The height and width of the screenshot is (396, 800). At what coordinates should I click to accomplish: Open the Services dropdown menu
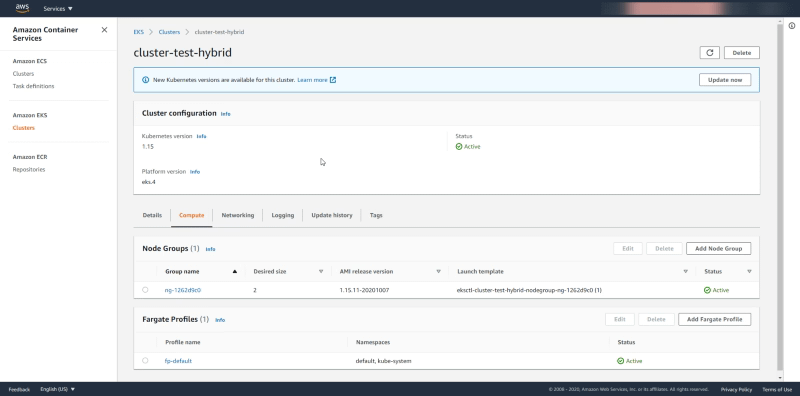[x=58, y=9]
